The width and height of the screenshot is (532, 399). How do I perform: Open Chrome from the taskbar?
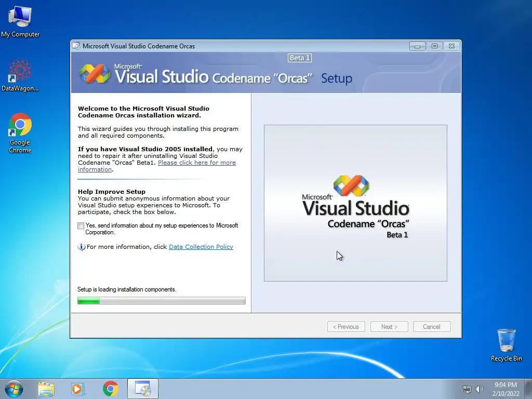110,389
